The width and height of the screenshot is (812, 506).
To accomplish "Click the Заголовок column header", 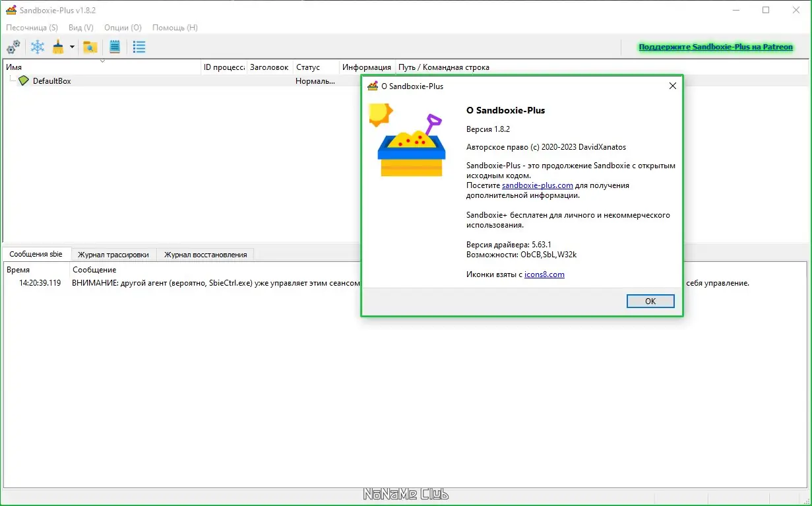I will click(269, 67).
